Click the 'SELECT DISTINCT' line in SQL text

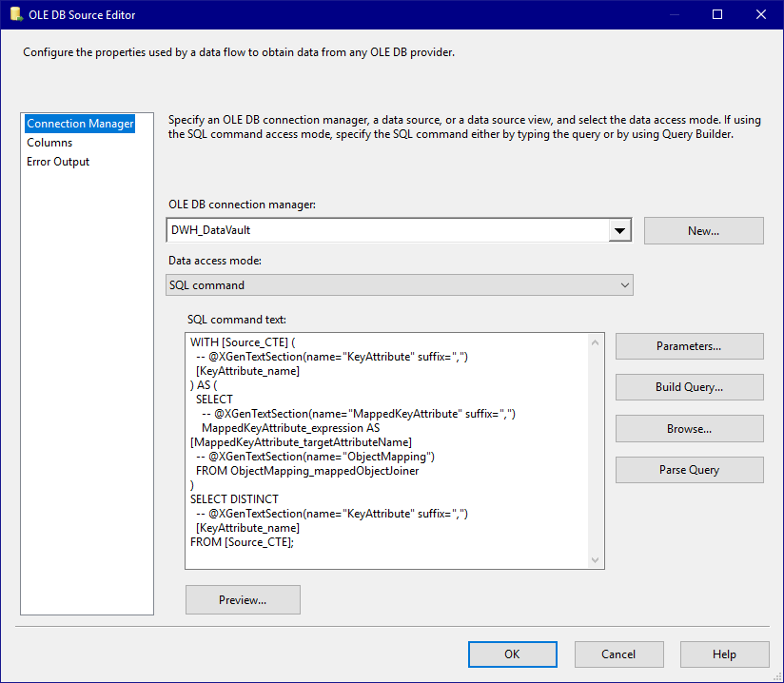[x=234, y=499]
